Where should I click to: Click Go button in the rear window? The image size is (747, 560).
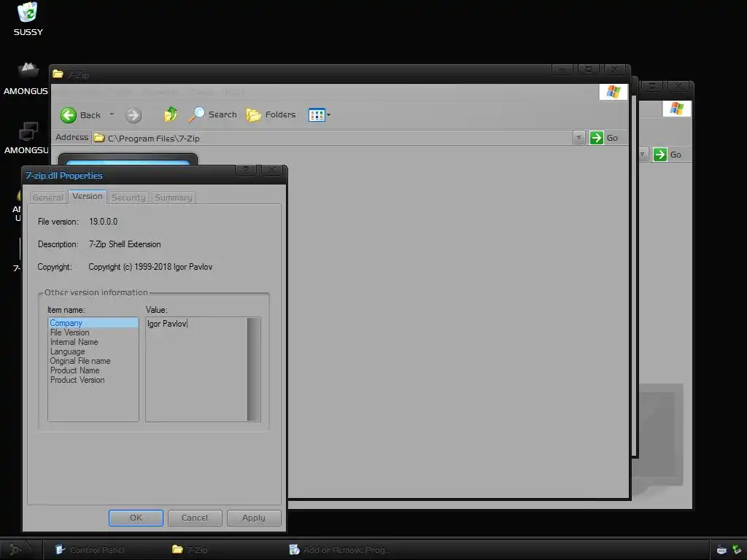pyautogui.click(x=667, y=155)
